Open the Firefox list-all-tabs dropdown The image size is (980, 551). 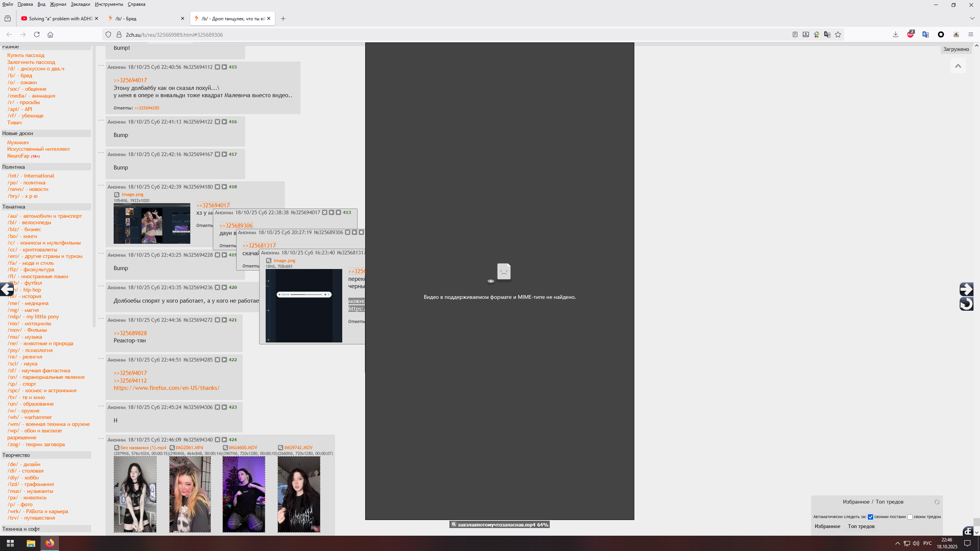(972, 18)
